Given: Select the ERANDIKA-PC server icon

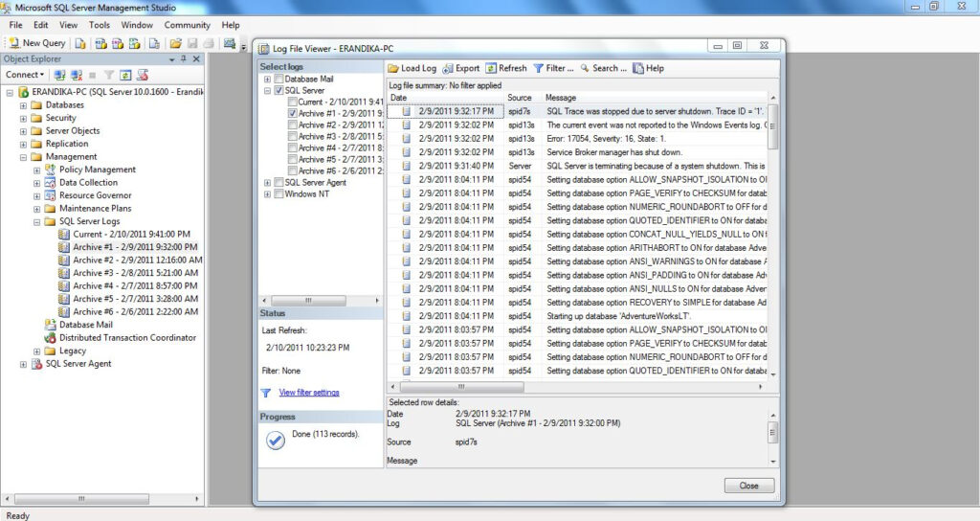Looking at the screenshot, I should click(x=24, y=92).
